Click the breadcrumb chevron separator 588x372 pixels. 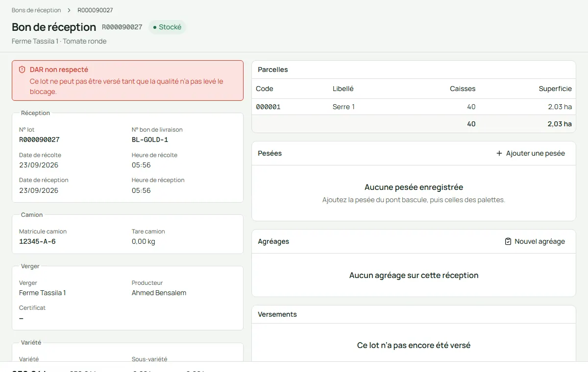coord(69,10)
